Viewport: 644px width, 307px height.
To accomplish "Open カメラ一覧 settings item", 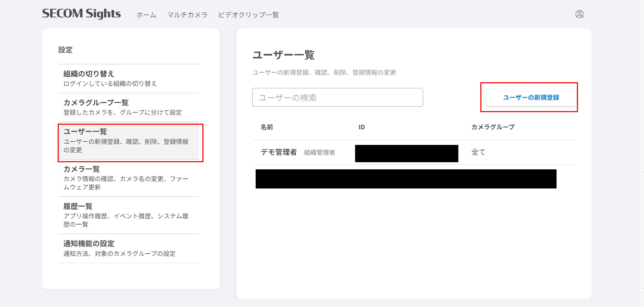I will pyautogui.click(x=128, y=178).
